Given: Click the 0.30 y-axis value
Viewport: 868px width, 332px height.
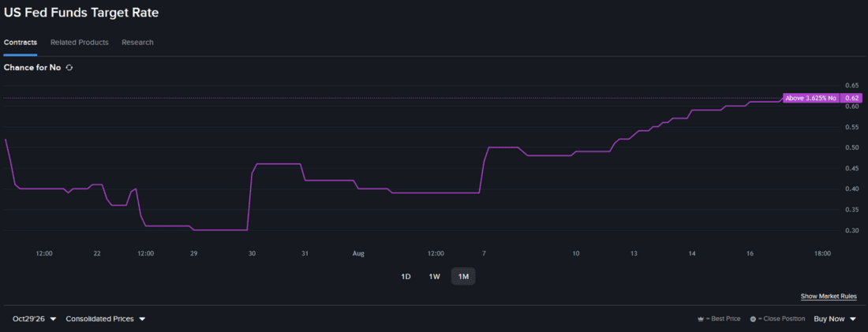Looking at the screenshot, I should pos(852,230).
